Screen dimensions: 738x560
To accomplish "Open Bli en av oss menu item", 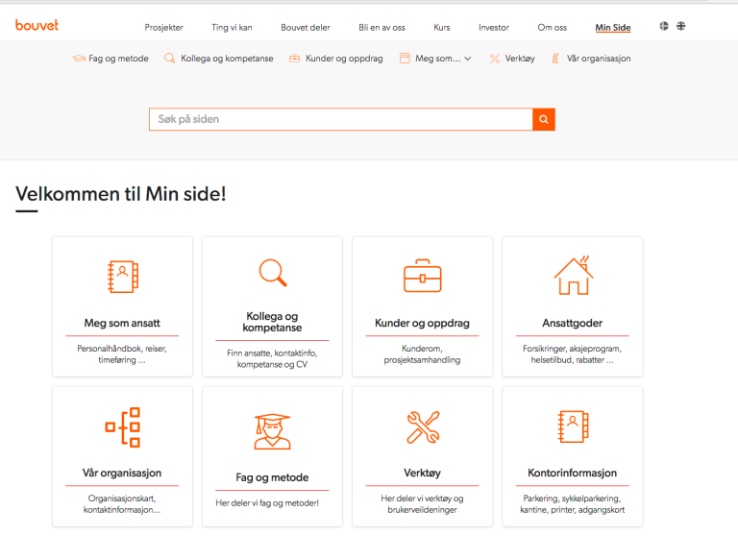I will point(381,27).
